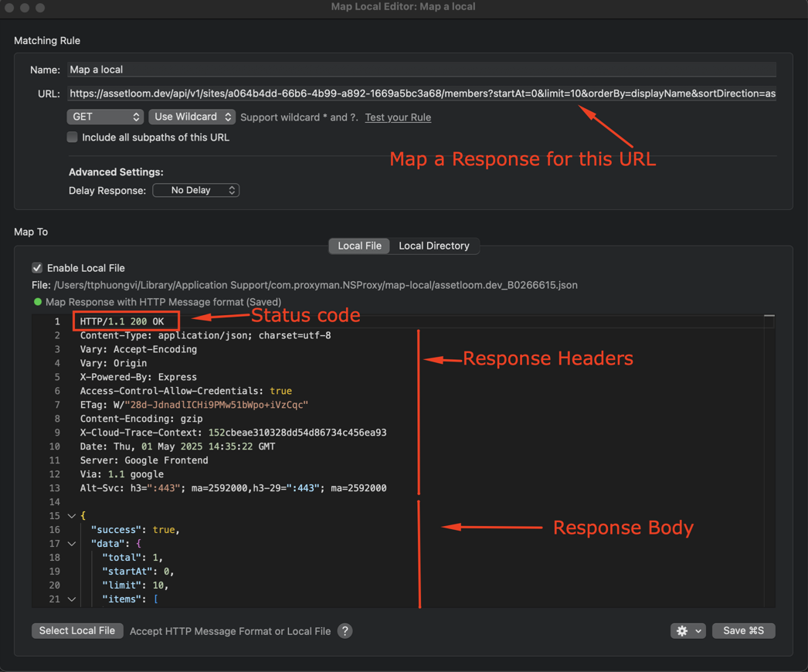The image size is (808, 672).
Task: Click the Access-Control-Allow-Credentials line
Action: pyautogui.click(x=185, y=391)
